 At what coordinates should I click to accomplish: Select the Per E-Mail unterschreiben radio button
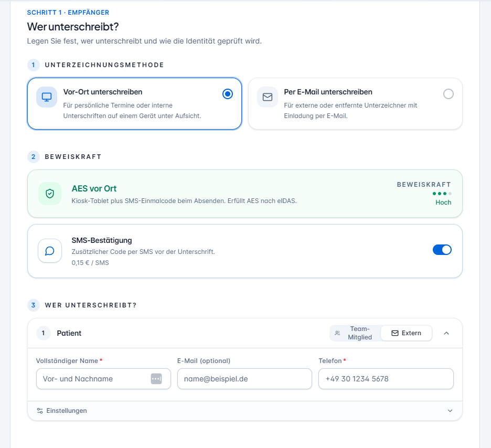(x=449, y=94)
